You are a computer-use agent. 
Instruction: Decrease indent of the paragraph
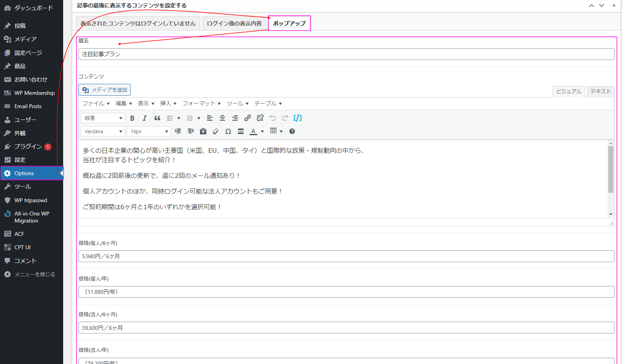[178, 131]
